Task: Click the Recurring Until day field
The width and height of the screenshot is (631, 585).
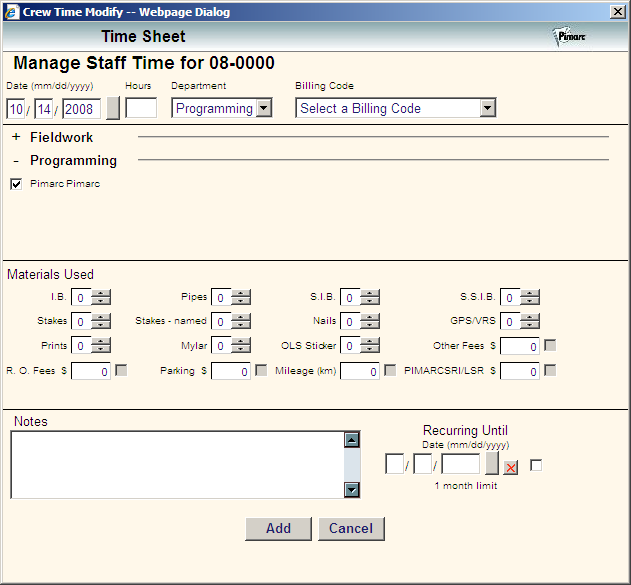Action: pos(423,464)
